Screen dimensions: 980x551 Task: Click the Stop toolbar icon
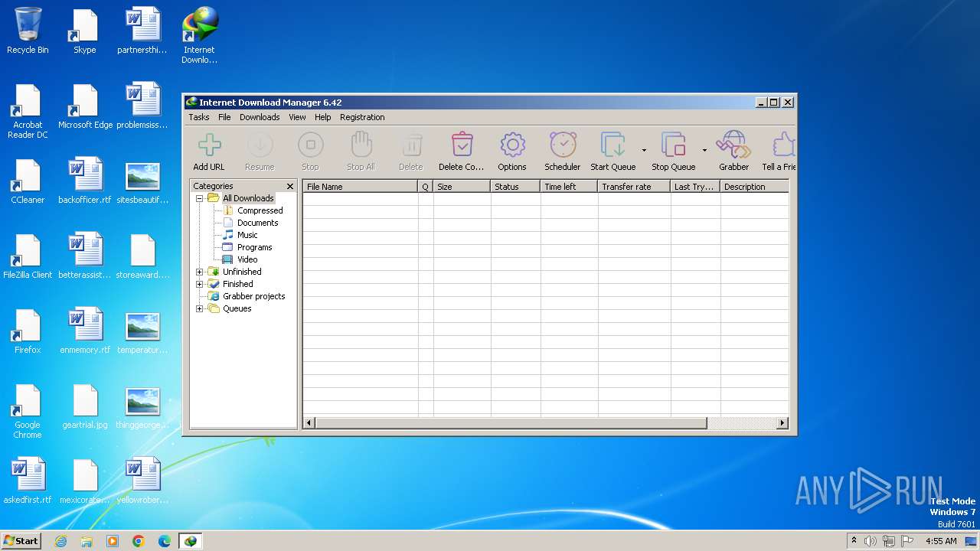310,145
